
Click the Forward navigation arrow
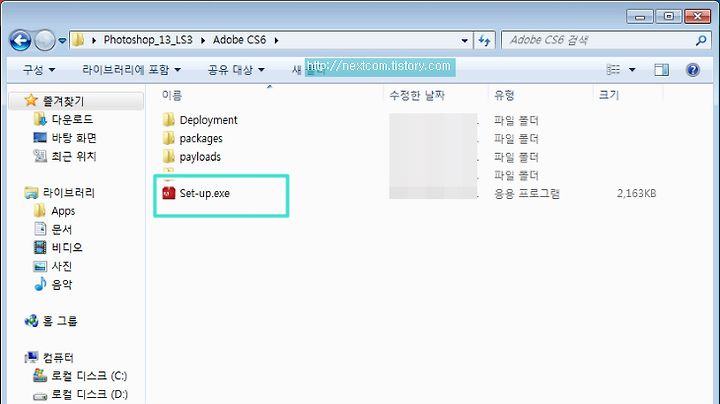click(45, 40)
